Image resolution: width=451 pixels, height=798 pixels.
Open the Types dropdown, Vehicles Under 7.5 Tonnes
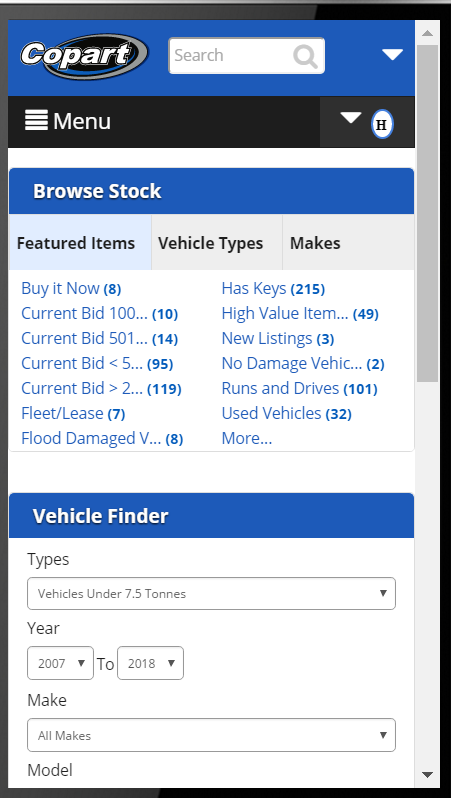[x=211, y=593]
